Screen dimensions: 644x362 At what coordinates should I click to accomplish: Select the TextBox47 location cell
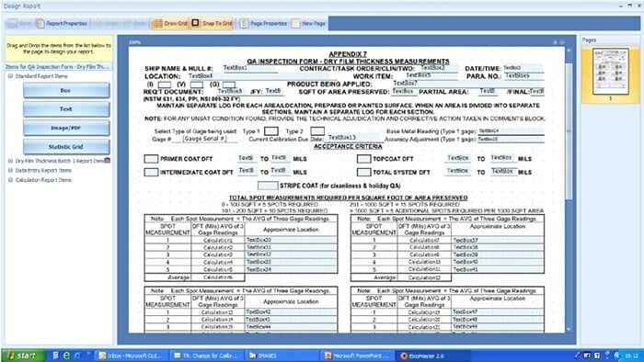coord(498,312)
